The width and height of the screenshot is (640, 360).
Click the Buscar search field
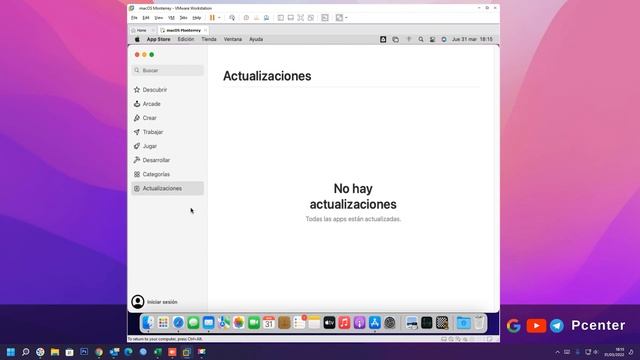pyautogui.click(x=167, y=70)
